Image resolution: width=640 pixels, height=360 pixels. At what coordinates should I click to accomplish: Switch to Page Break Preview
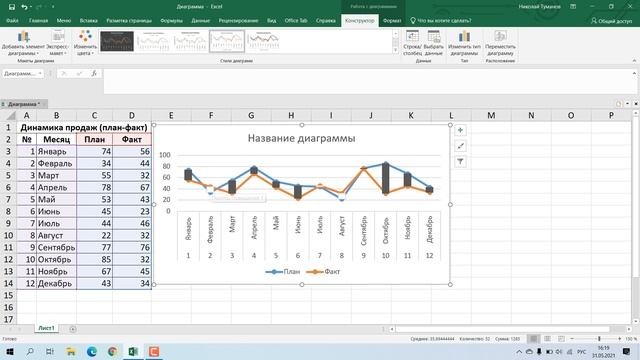pos(561,339)
